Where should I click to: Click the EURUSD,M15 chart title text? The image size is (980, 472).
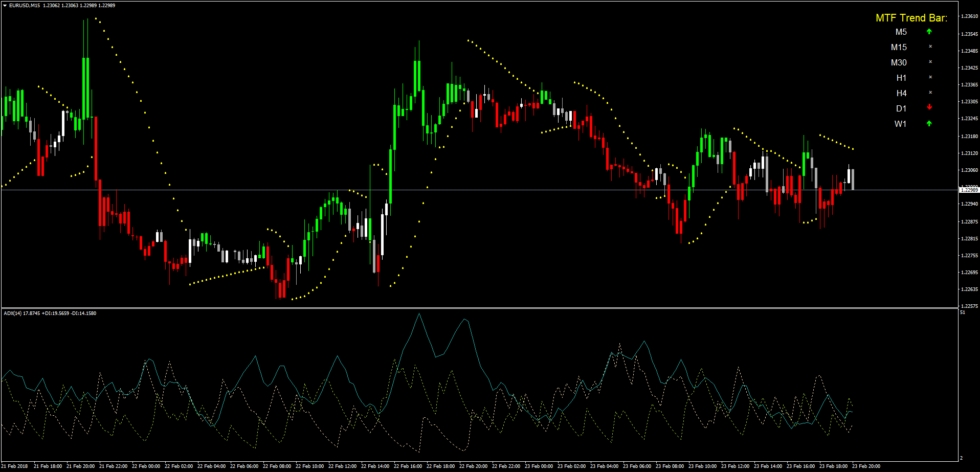coord(25,6)
